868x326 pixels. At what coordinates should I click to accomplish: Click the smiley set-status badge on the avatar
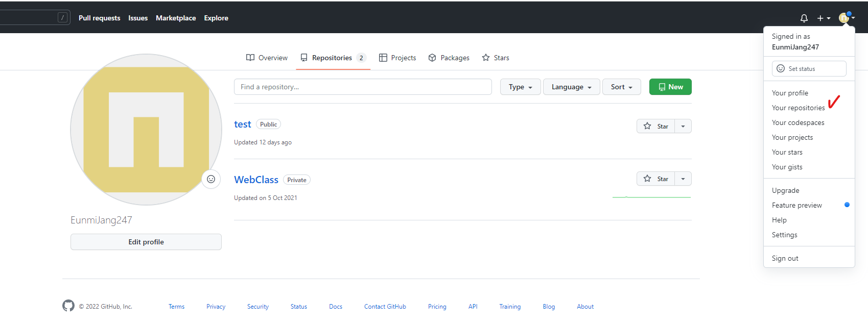pyautogui.click(x=211, y=179)
